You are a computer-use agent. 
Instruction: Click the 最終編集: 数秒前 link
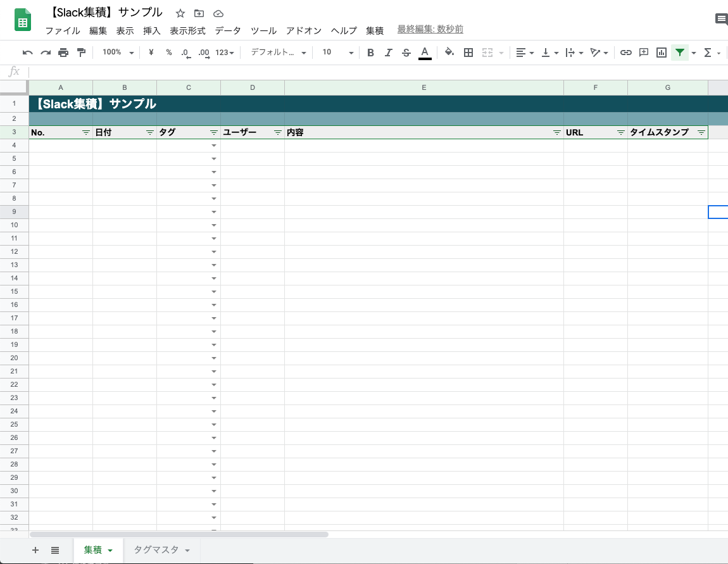(430, 29)
